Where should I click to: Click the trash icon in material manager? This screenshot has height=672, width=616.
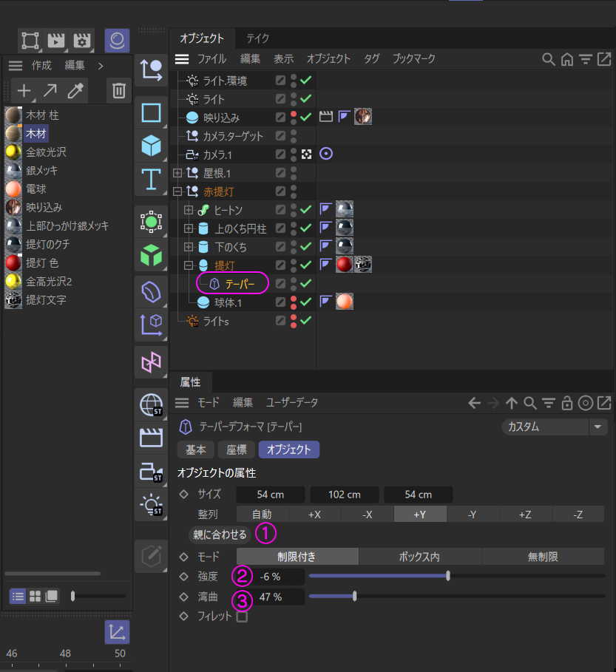coord(118,91)
